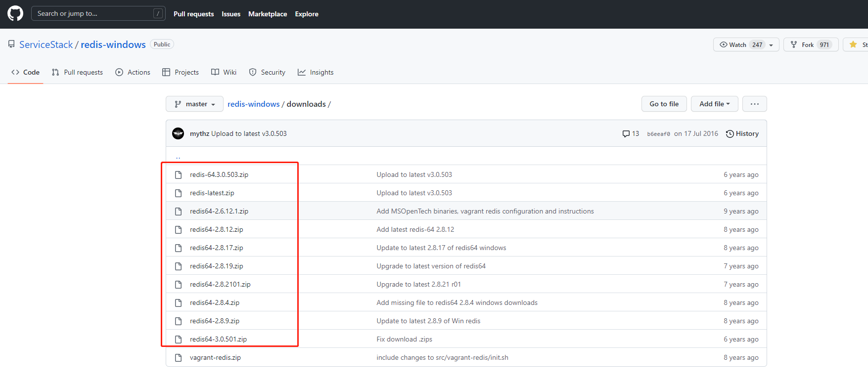Screen dimensions: 868x385
Task: Open redis64-2.8.17.zip file
Action: tap(217, 248)
